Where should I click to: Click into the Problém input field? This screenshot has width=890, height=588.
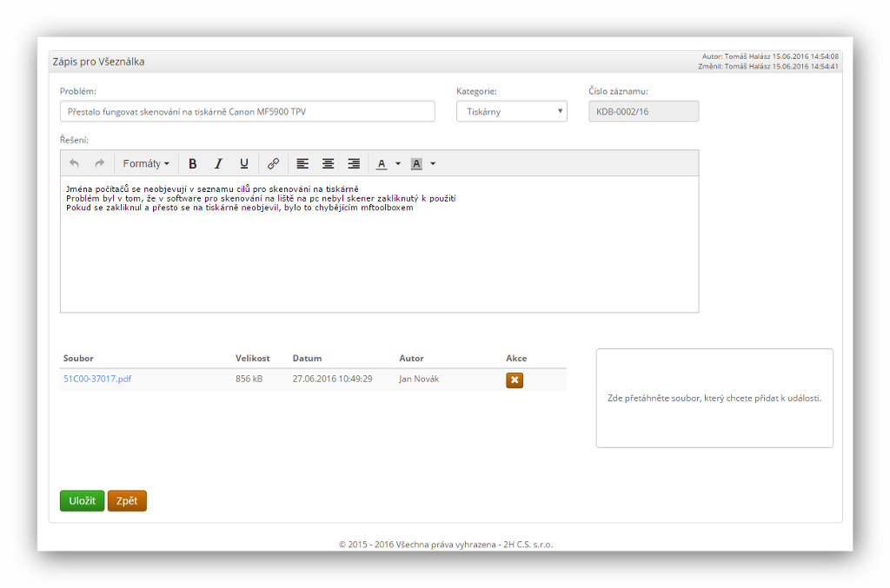tap(247, 111)
